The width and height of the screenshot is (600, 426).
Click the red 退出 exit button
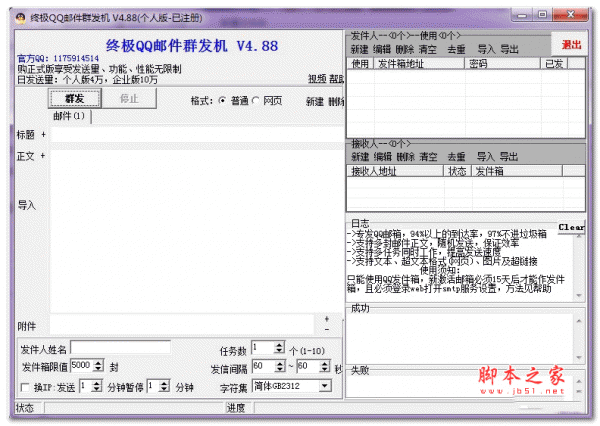point(571,45)
